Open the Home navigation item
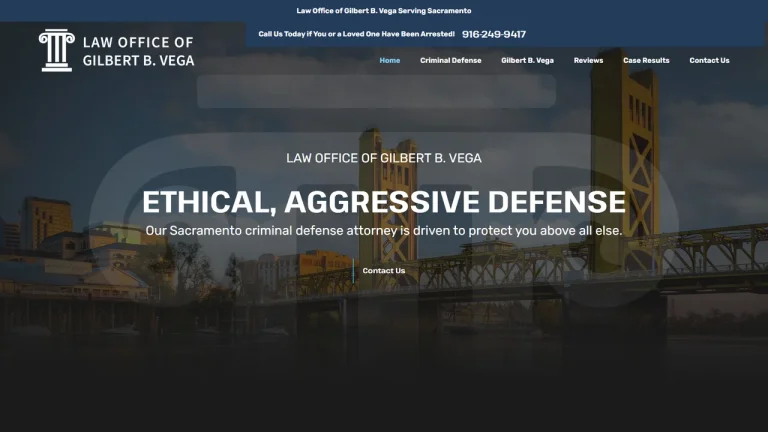The image size is (768, 432). [x=390, y=60]
